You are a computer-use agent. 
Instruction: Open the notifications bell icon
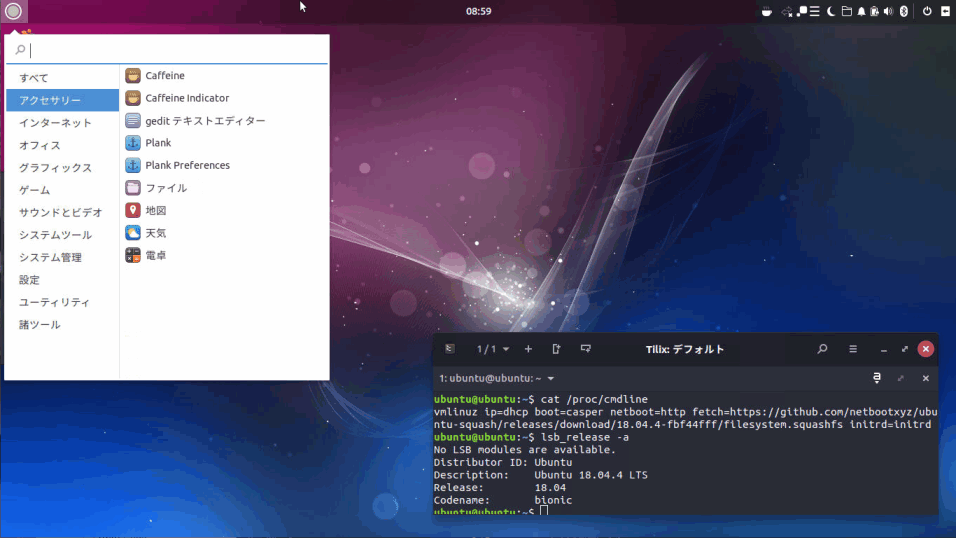861,12
